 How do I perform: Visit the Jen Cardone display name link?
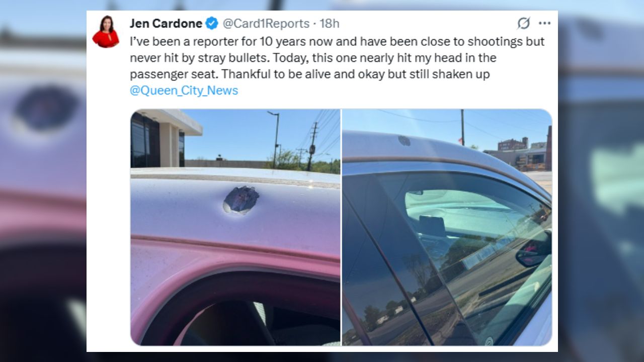point(166,23)
